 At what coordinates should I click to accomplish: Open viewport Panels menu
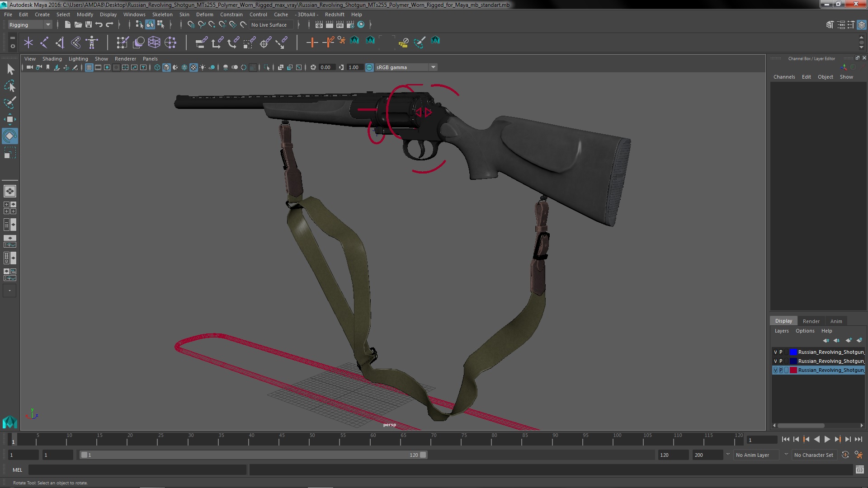click(150, 59)
